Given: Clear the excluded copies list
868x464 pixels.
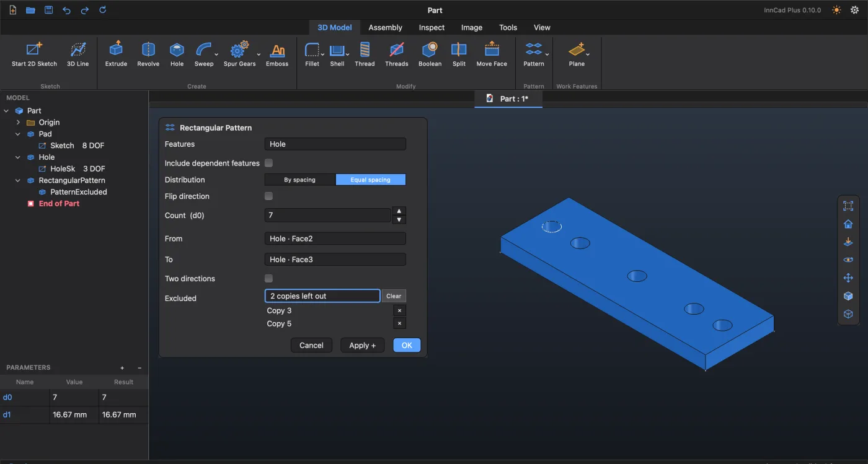Looking at the screenshot, I should [394, 296].
